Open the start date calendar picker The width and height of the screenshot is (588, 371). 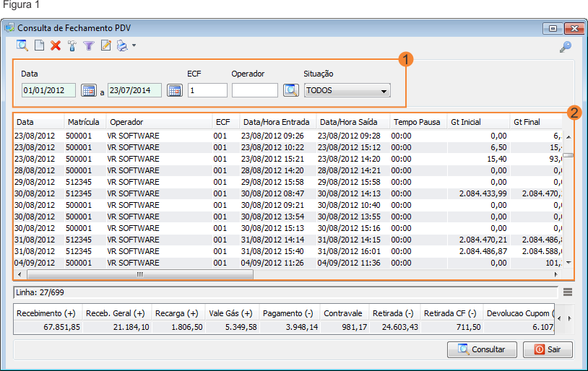coord(88,90)
